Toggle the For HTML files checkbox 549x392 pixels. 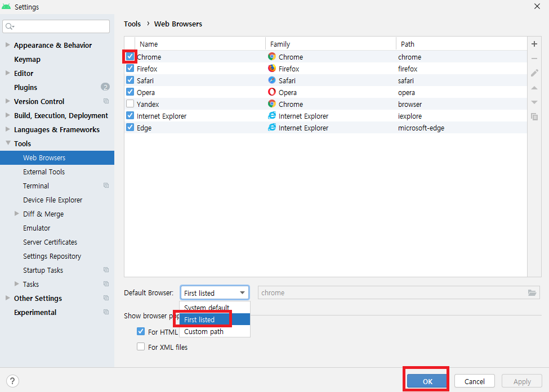(x=141, y=331)
